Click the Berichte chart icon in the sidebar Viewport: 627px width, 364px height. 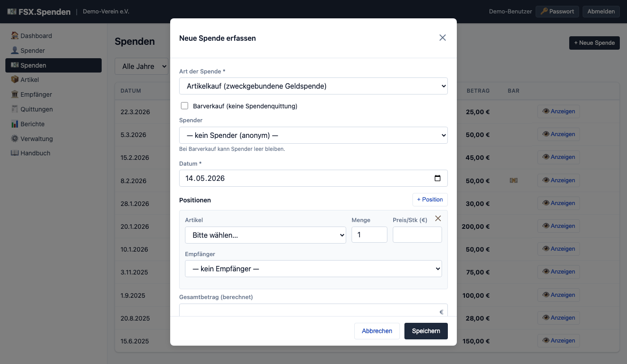point(15,124)
